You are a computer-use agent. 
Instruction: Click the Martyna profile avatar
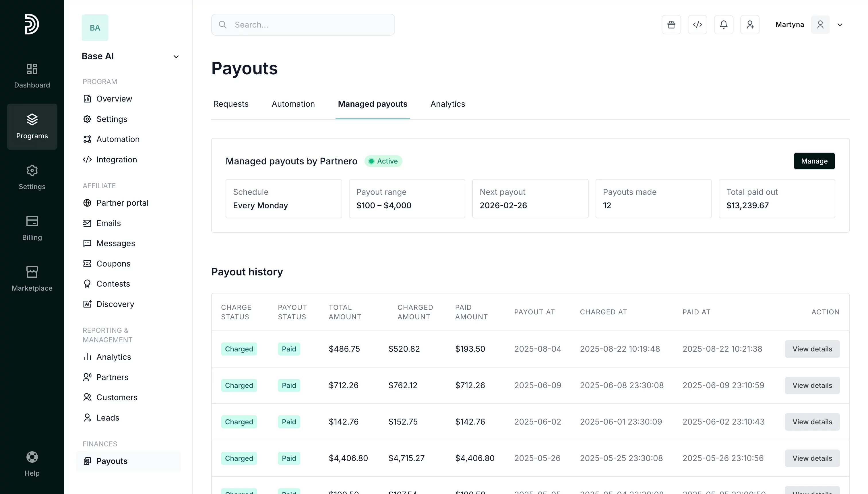point(820,24)
